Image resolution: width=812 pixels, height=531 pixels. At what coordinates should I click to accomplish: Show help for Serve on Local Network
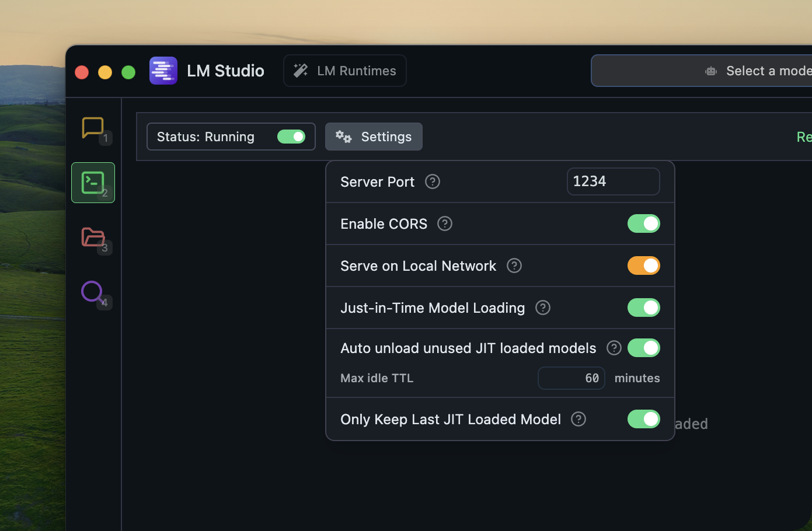tap(514, 265)
